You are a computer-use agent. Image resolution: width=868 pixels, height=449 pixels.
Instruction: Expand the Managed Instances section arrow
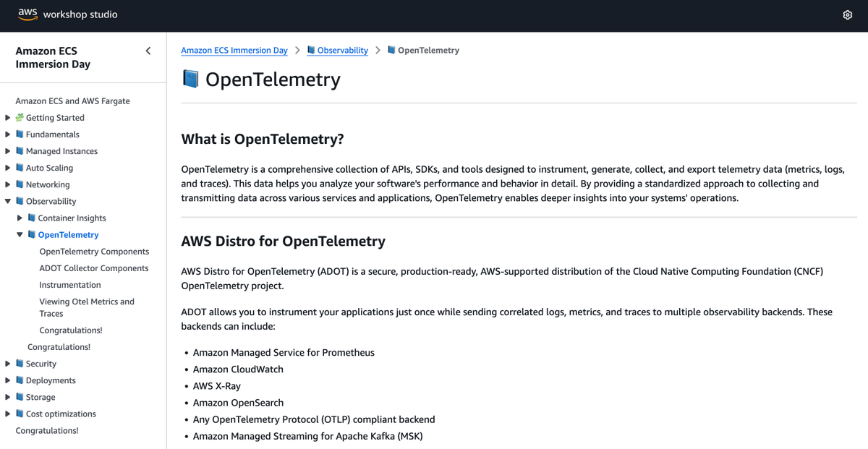(8, 150)
